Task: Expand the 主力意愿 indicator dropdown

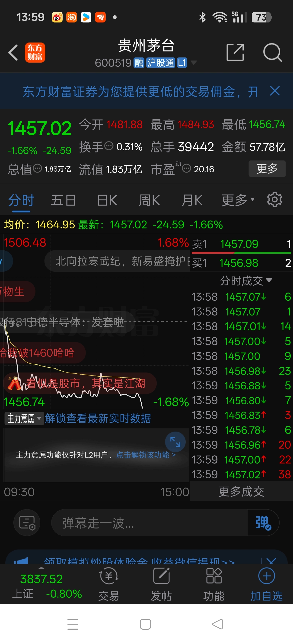Action: [x=24, y=419]
